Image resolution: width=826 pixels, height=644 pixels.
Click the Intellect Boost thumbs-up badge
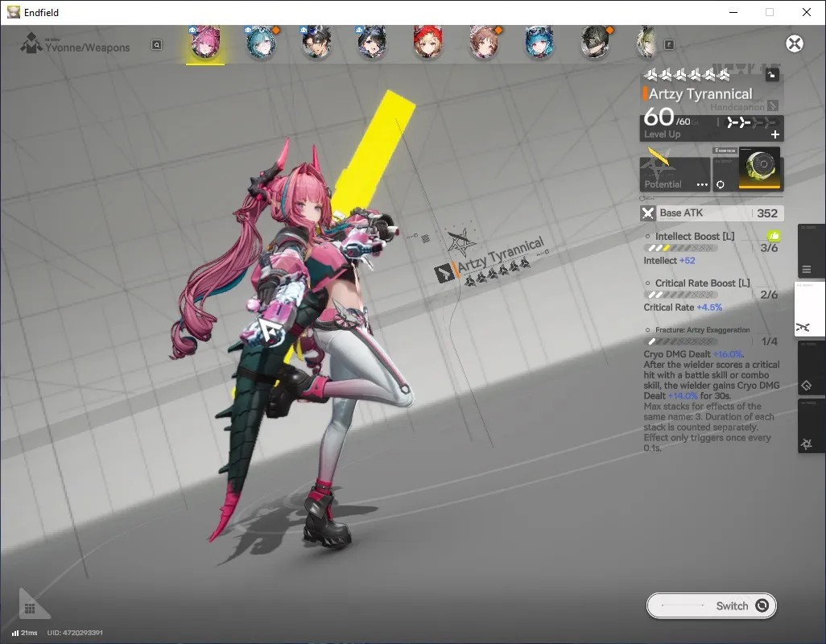(773, 236)
